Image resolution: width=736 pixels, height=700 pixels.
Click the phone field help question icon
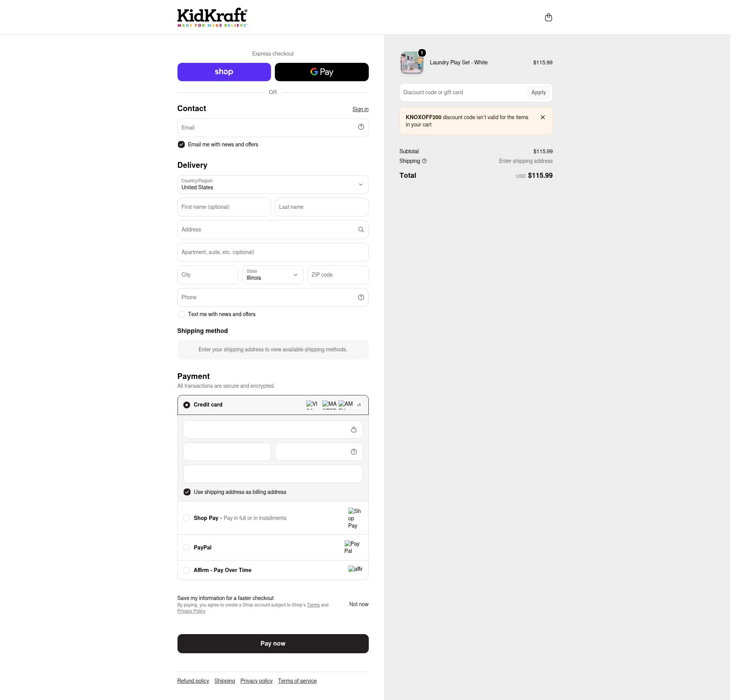point(361,297)
